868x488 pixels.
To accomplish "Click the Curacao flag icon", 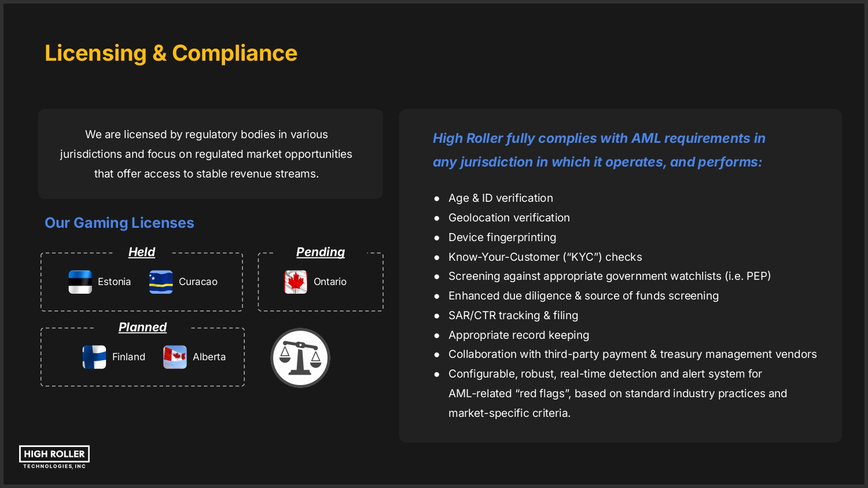I will click(161, 282).
